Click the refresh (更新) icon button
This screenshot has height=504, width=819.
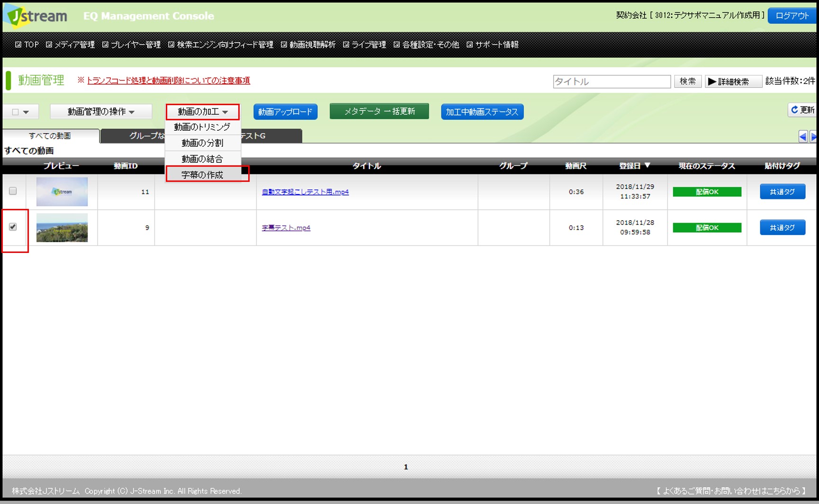[x=802, y=110]
